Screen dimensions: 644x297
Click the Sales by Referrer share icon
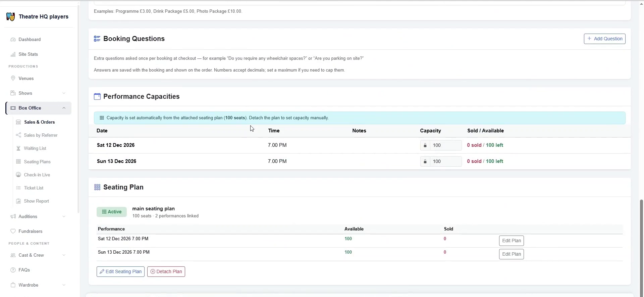[18, 135]
